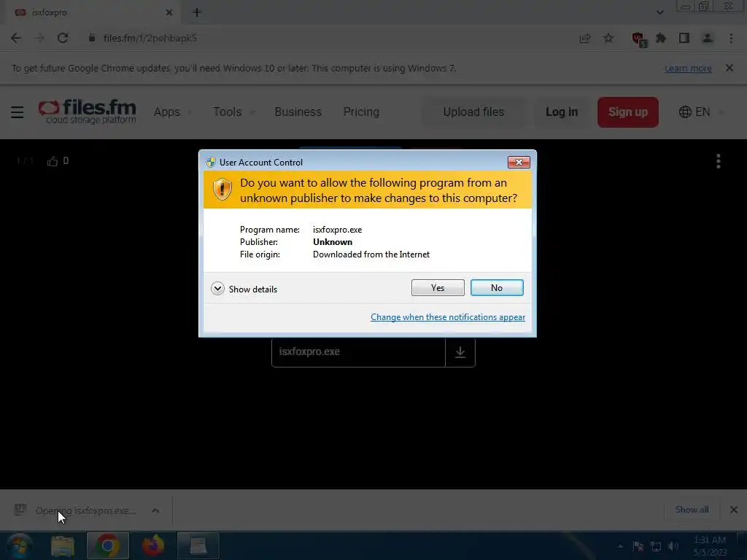Open the Chrome three-dot menu
Image resolution: width=747 pixels, height=560 pixels.
731,38
